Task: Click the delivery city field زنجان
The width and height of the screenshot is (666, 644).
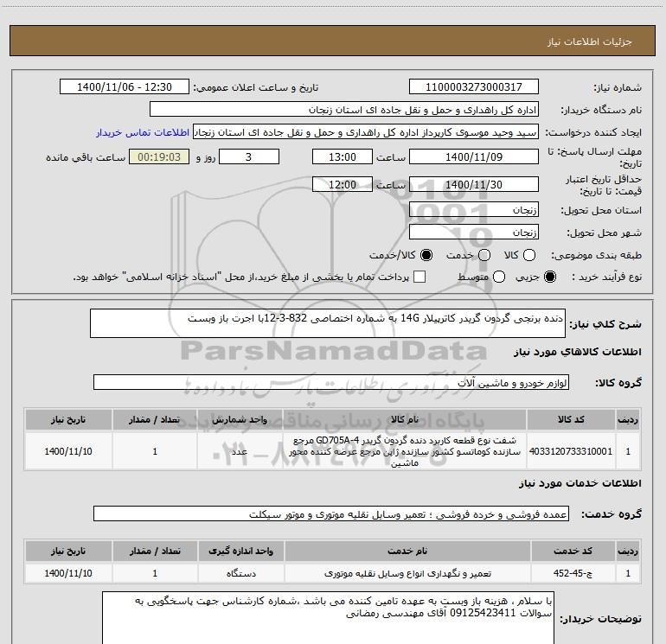Action: tap(474, 233)
